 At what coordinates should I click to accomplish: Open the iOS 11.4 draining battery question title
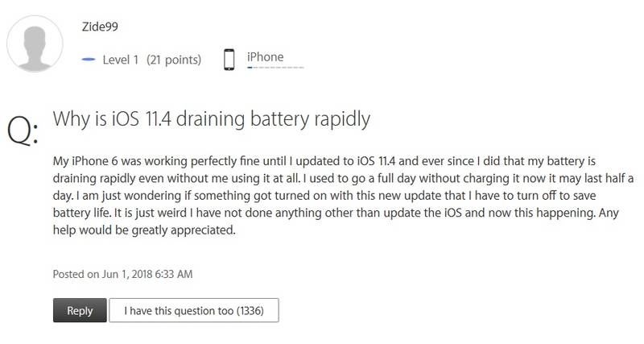tap(212, 119)
